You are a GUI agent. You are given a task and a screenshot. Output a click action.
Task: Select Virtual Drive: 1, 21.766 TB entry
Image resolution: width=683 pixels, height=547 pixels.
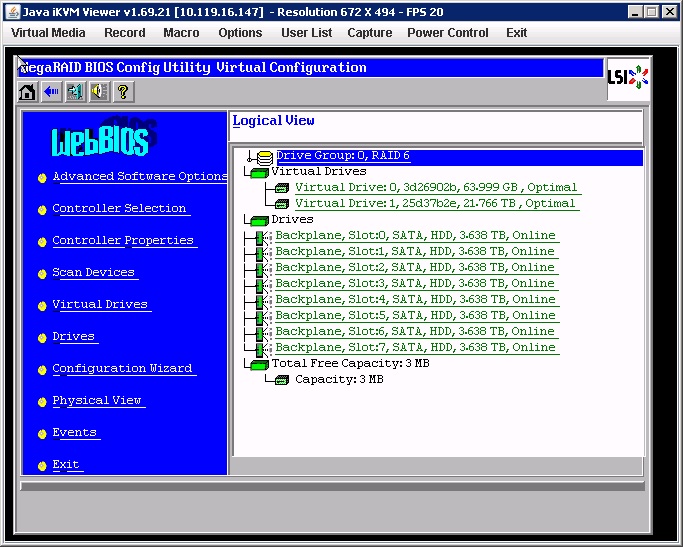pyautogui.click(x=435, y=203)
